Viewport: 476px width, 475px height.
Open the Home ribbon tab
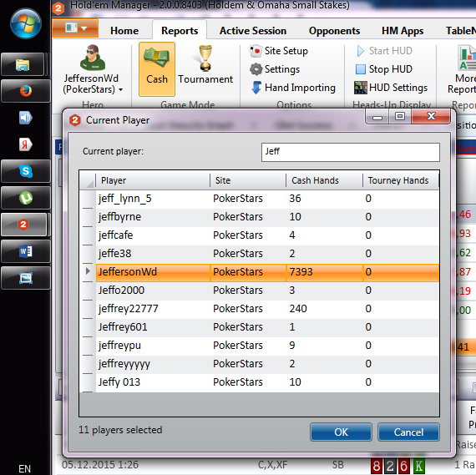point(124,31)
